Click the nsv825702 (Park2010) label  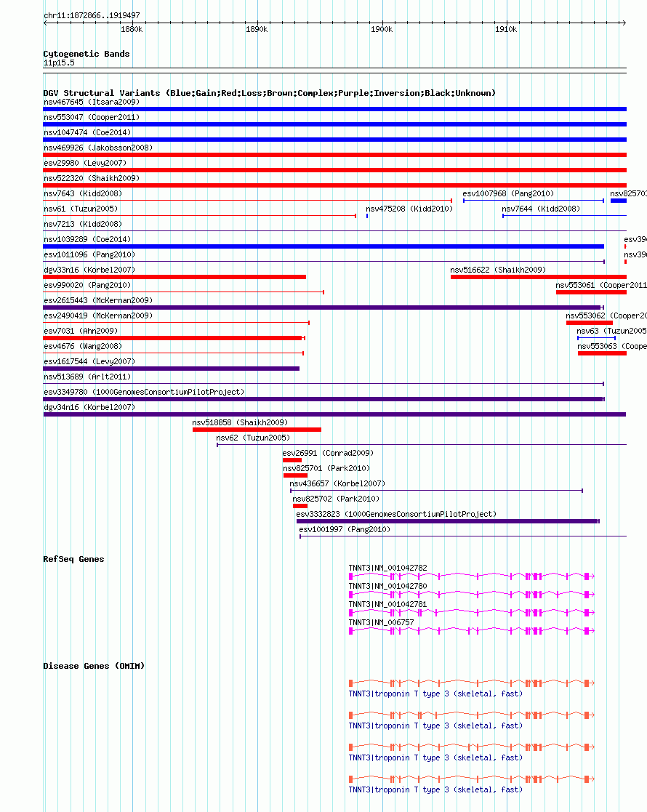click(336, 499)
